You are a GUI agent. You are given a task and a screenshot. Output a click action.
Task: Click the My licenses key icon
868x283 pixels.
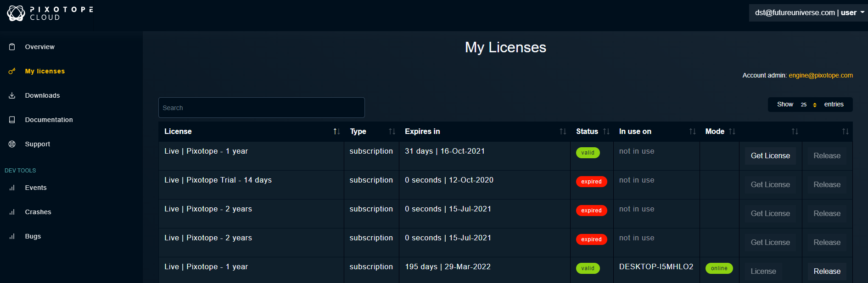pyautogui.click(x=12, y=71)
